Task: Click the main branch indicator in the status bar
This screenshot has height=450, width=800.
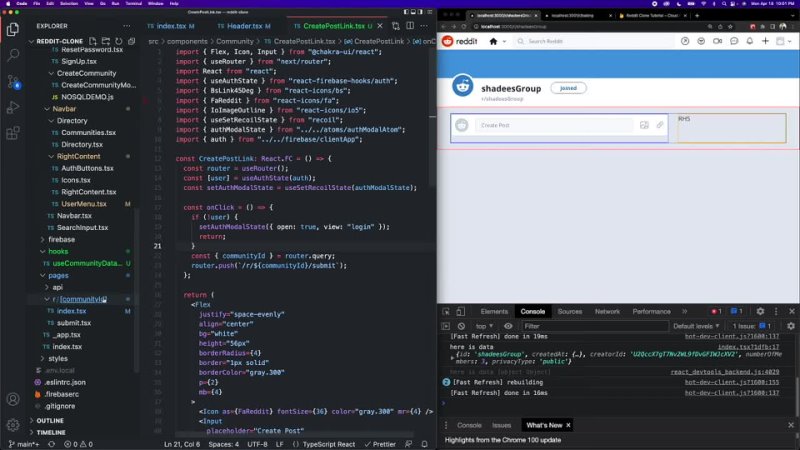Action: click(26, 444)
